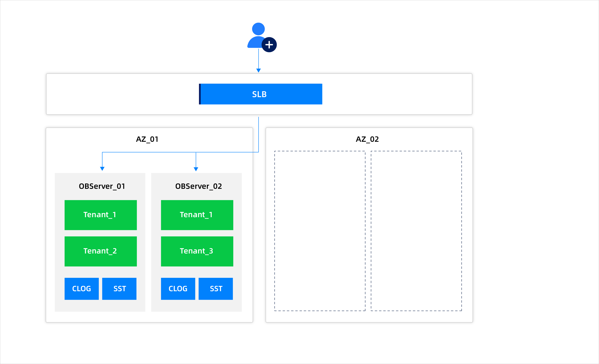The height and width of the screenshot is (364, 599).
Task: Select CLOG box in OBServer_02
Action: point(178,289)
